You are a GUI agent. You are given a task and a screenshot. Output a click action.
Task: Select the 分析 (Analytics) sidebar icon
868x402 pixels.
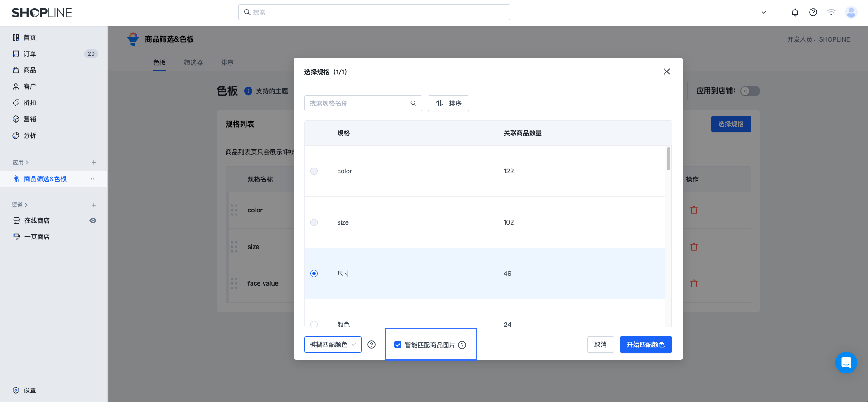pos(16,135)
